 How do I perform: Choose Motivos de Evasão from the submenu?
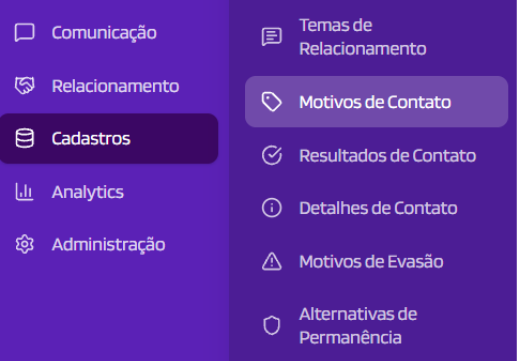point(371,262)
